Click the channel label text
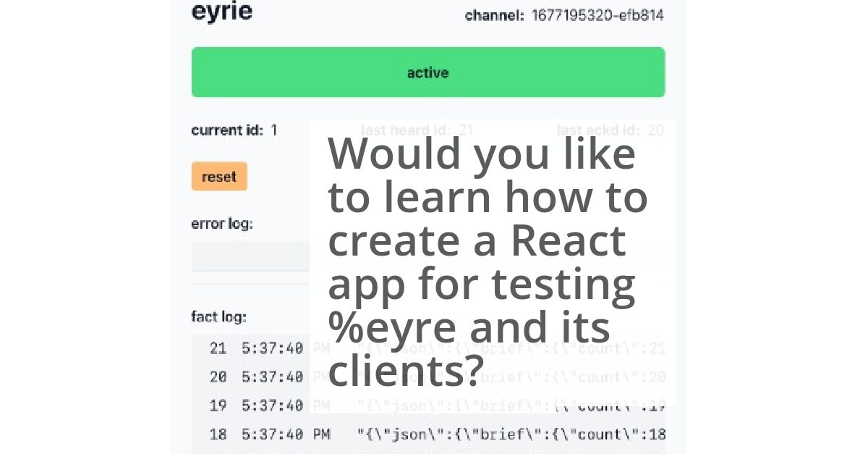 coord(494,14)
